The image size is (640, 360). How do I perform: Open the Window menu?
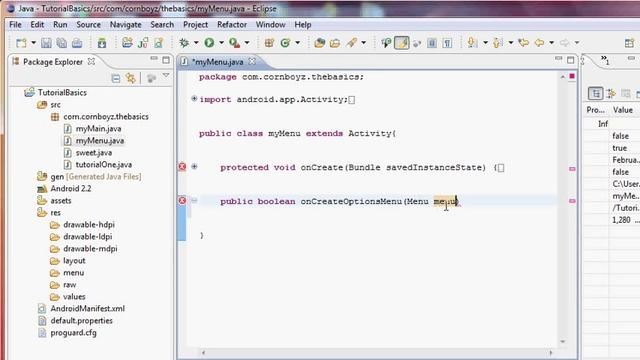tap(270, 24)
